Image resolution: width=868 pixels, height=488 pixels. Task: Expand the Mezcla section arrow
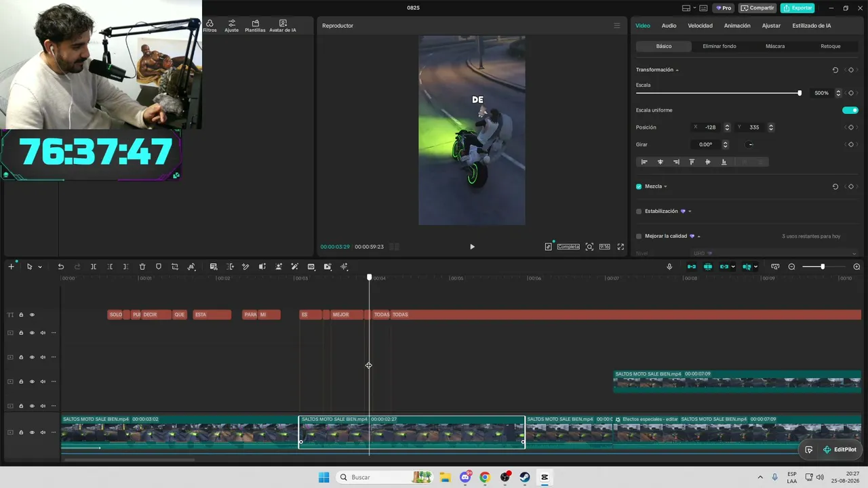point(665,186)
